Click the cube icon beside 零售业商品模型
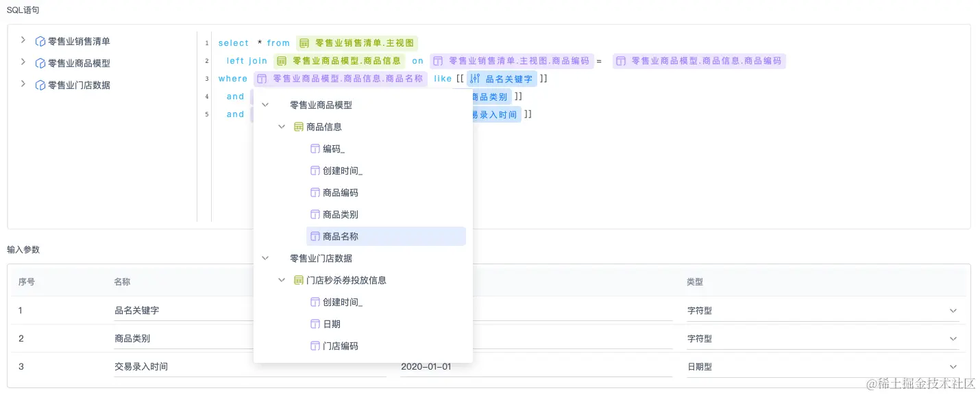Screen dimensions: 980x395 pos(40,63)
